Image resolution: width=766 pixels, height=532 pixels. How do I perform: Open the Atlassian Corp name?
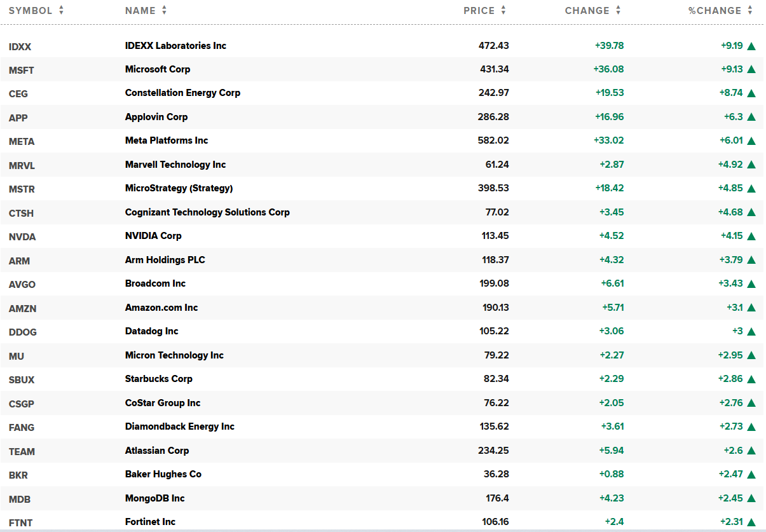157,451
